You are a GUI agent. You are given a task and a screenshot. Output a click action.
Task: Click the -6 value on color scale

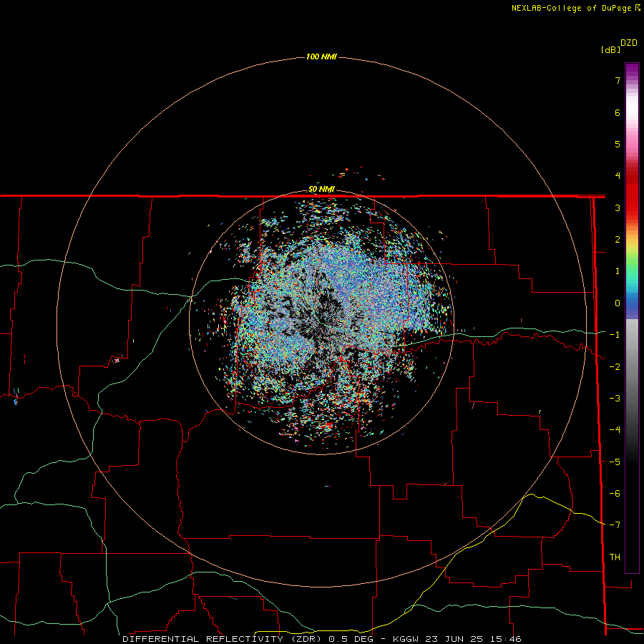click(615, 494)
